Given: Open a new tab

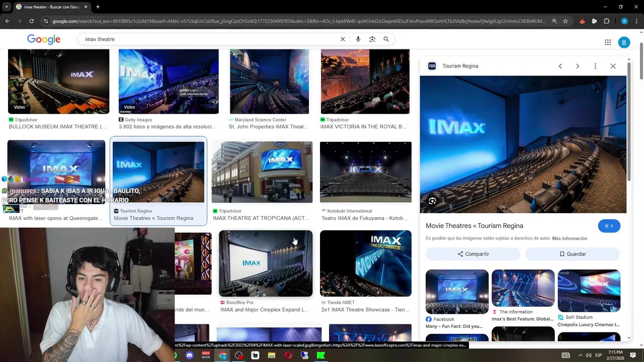Looking at the screenshot, I should click(98, 7).
